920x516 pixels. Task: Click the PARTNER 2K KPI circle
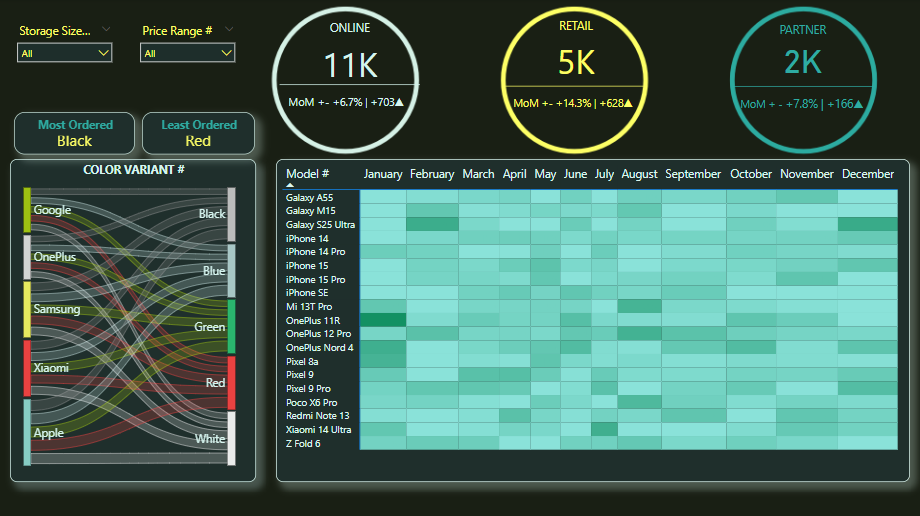[x=803, y=80]
